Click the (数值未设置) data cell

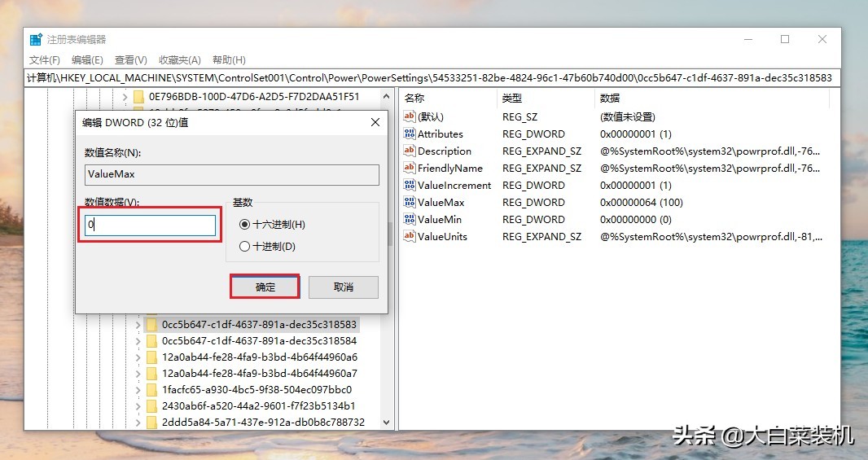(627, 116)
